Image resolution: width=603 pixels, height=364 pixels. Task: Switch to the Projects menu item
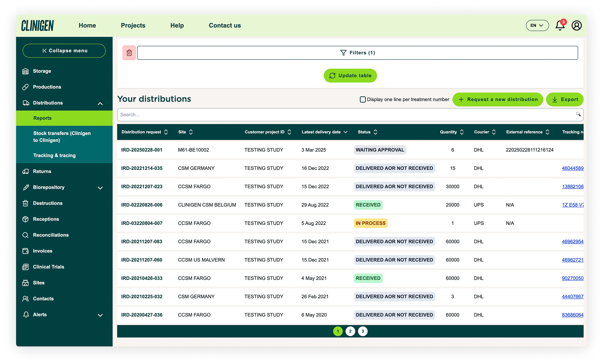coord(133,25)
